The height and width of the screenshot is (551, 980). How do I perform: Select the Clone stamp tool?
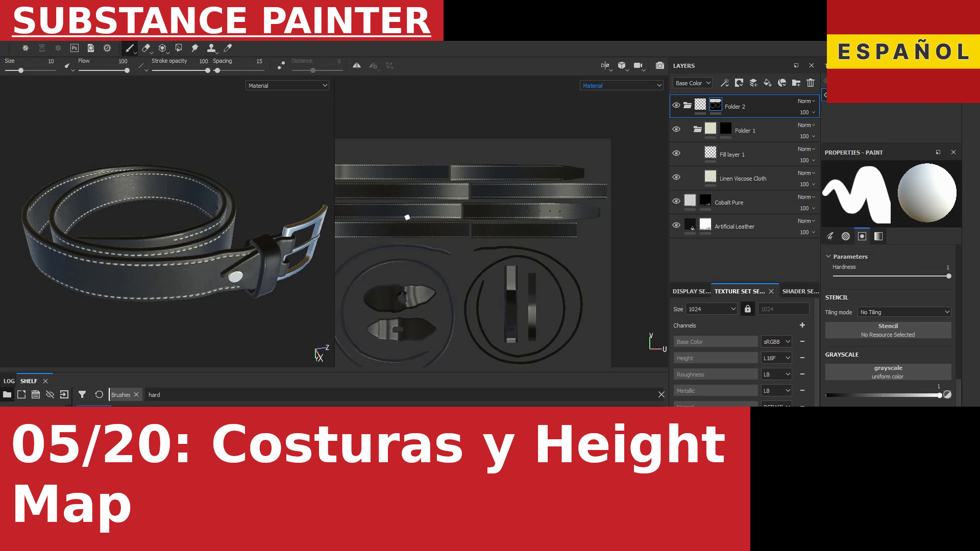coord(211,48)
